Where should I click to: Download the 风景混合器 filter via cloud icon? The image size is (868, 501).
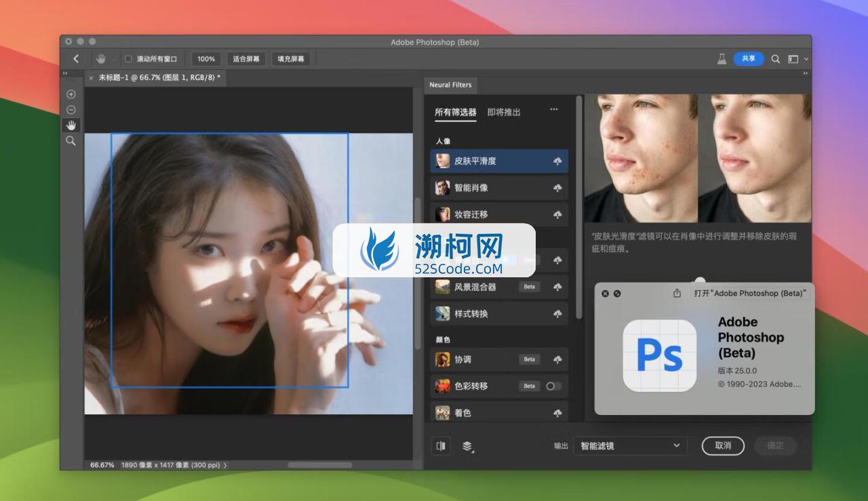[557, 287]
